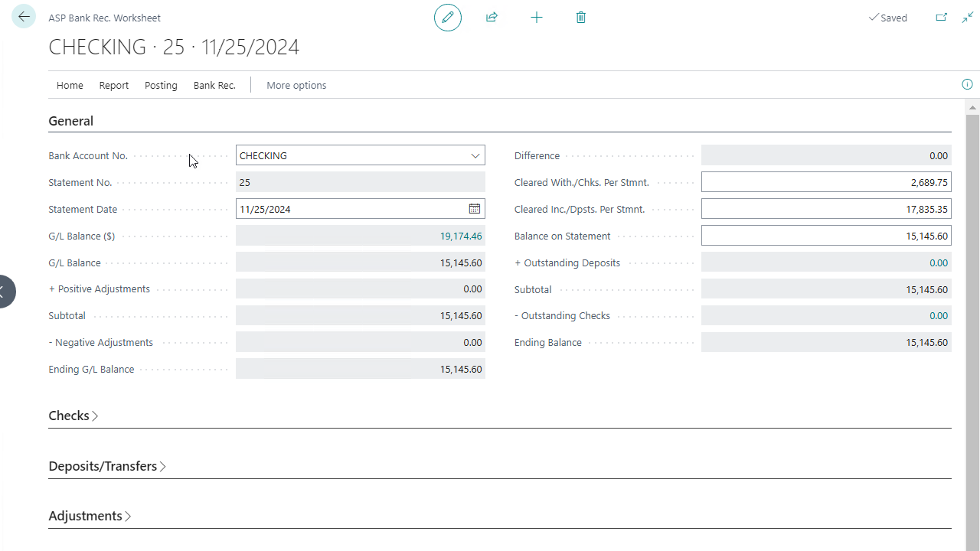Click the trash delete icon
Image resolution: width=980 pixels, height=551 pixels.
580,17
